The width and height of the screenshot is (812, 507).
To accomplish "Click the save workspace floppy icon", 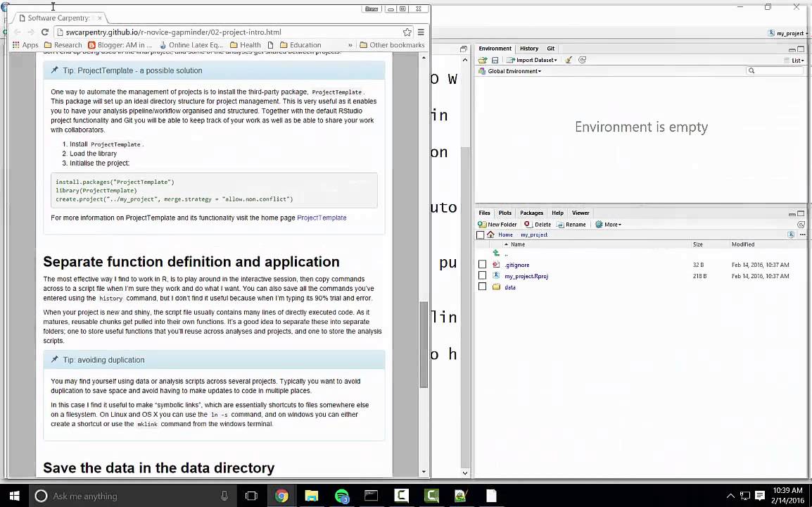I will tap(495, 60).
